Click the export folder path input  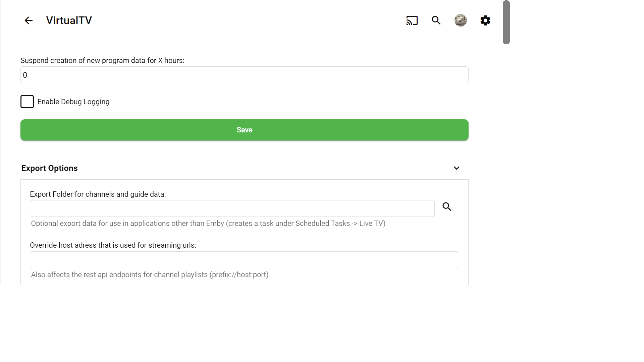232,208
